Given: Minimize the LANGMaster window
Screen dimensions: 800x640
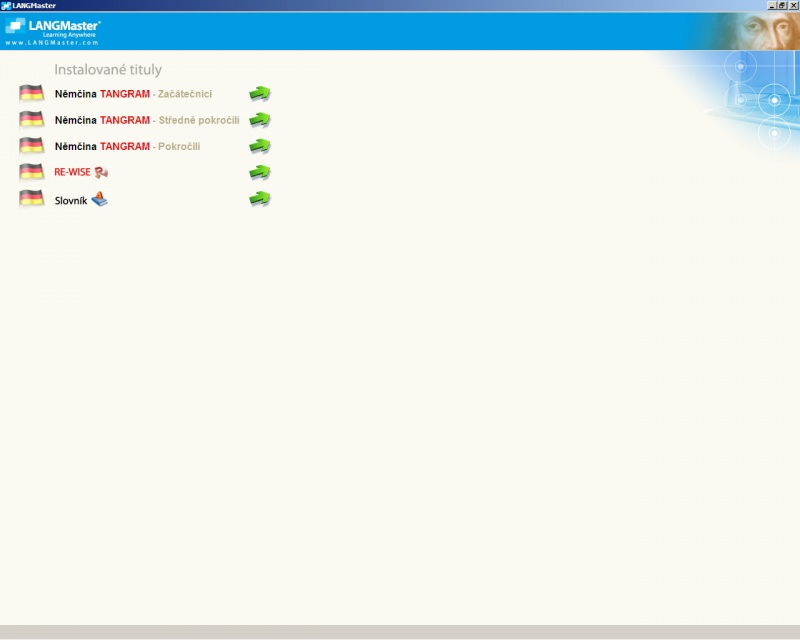Looking at the screenshot, I should point(771,6).
